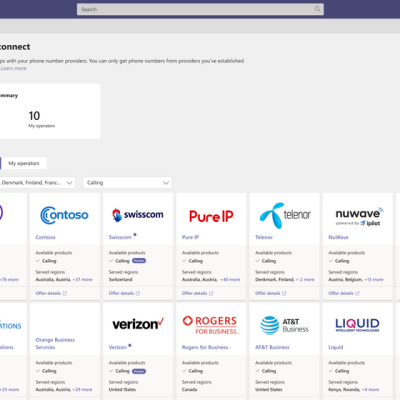The width and height of the screenshot is (400, 400).
Task: Click the external link icon on Pure IP offer
Action: (211, 293)
